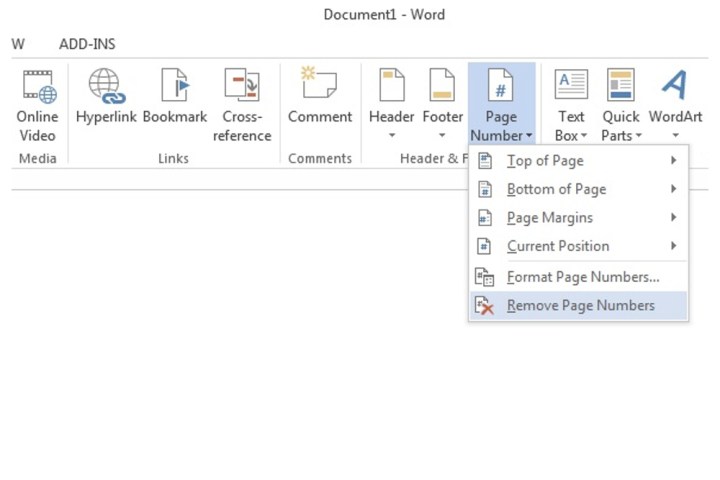Select Page Margins menu entry
Viewport: 720px width, 480px height.
tap(579, 218)
